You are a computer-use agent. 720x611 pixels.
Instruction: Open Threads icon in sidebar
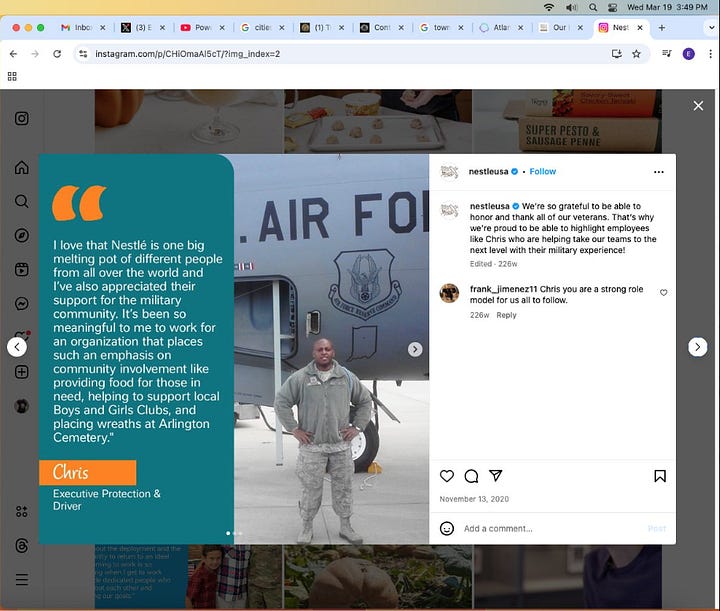22,545
